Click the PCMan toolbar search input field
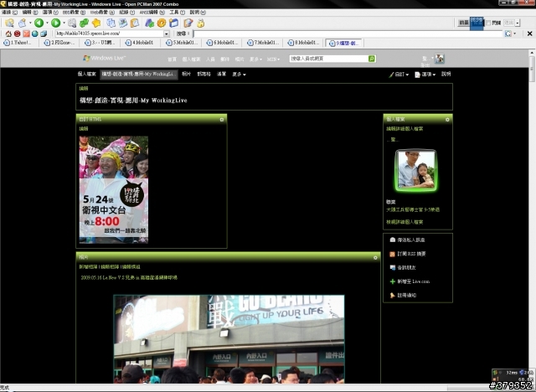 (348, 34)
